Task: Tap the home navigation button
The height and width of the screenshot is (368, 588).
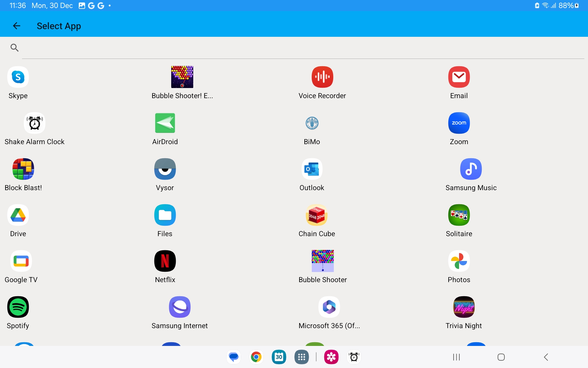Action: tap(501, 357)
